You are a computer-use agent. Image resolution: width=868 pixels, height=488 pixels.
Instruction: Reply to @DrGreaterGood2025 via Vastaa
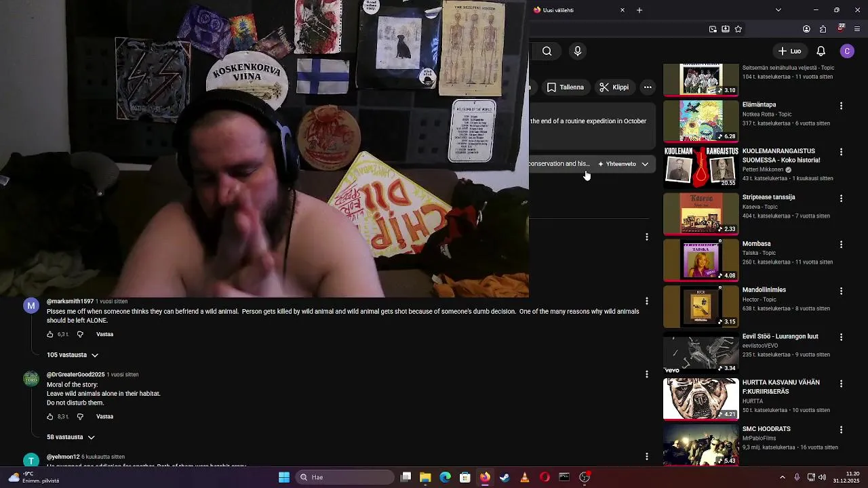[x=104, y=417]
